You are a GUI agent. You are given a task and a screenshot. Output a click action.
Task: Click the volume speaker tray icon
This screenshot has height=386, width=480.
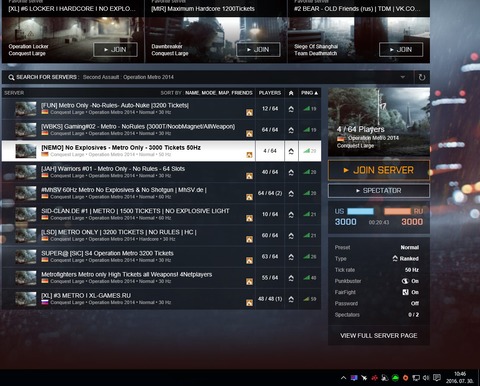[x=426, y=378]
